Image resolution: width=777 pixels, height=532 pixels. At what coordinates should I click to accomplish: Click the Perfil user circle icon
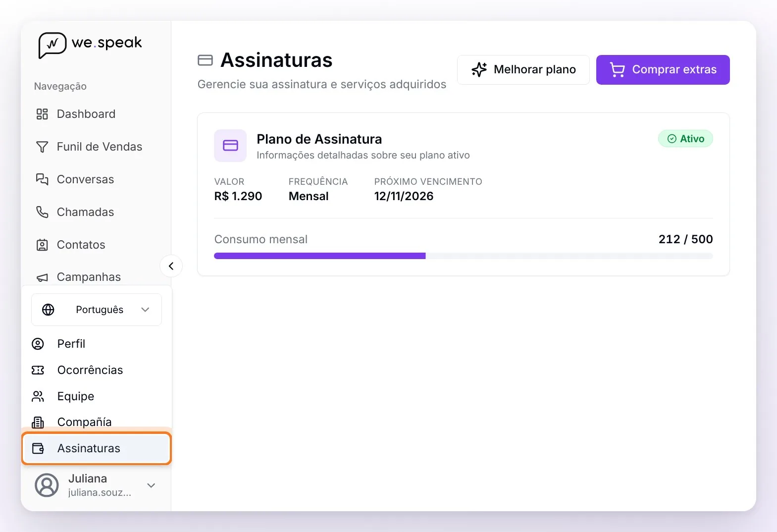pyautogui.click(x=38, y=344)
